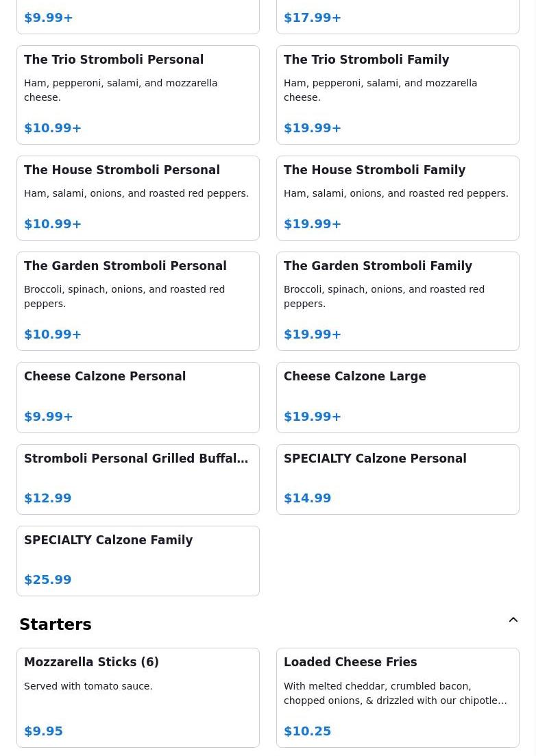Open Loaded Cheese Fries item
The image size is (536, 756).
tap(398, 697)
